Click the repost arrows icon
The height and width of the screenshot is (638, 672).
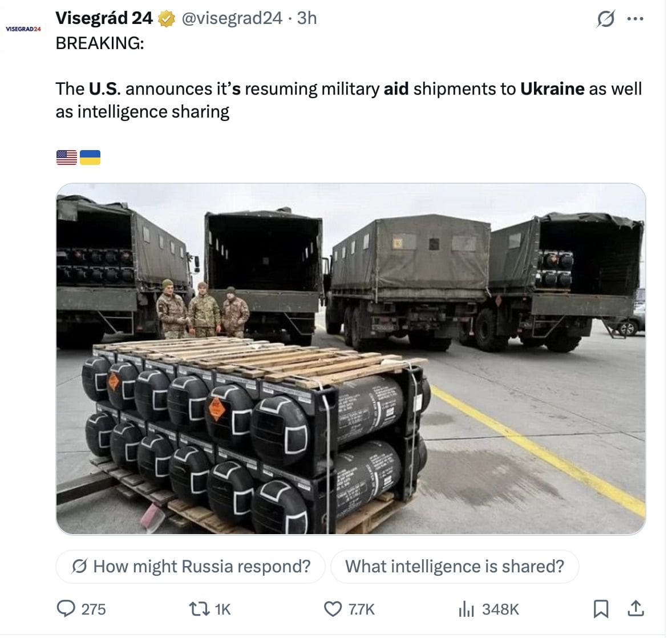coord(199,609)
